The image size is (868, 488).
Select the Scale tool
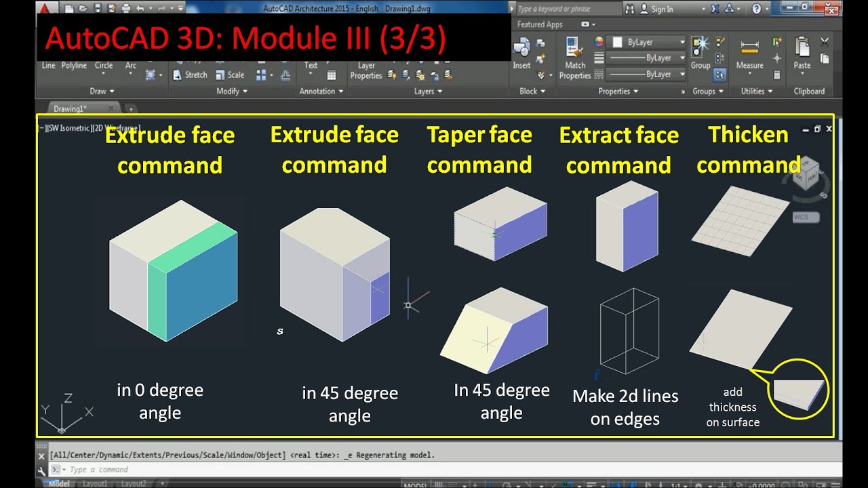pyautogui.click(x=230, y=75)
